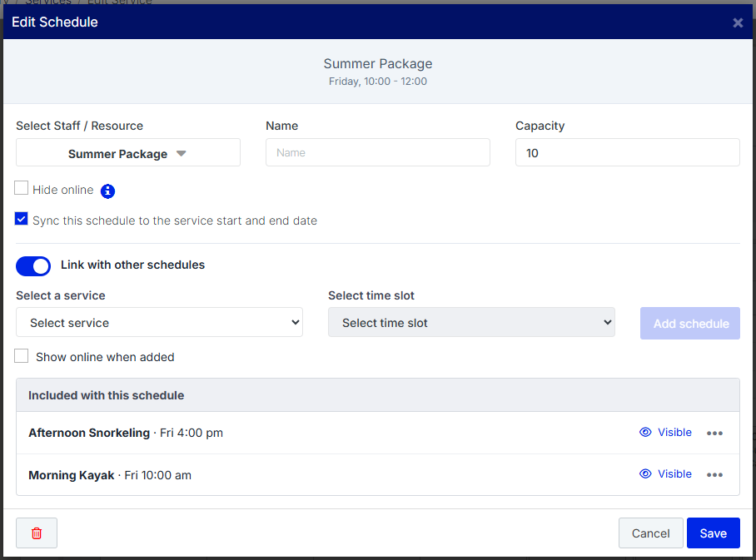756x560 pixels.
Task: Focus the Name input field
Action: click(377, 153)
